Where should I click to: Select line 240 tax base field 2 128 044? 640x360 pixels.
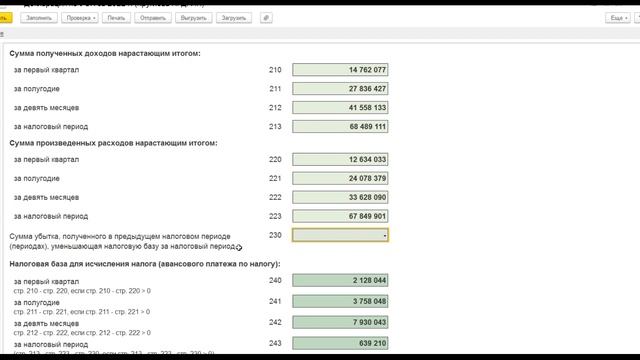point(340,280)
